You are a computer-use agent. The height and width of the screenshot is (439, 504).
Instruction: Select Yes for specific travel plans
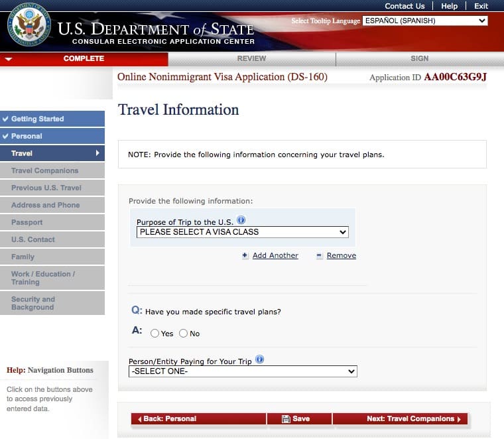point(155,334)
